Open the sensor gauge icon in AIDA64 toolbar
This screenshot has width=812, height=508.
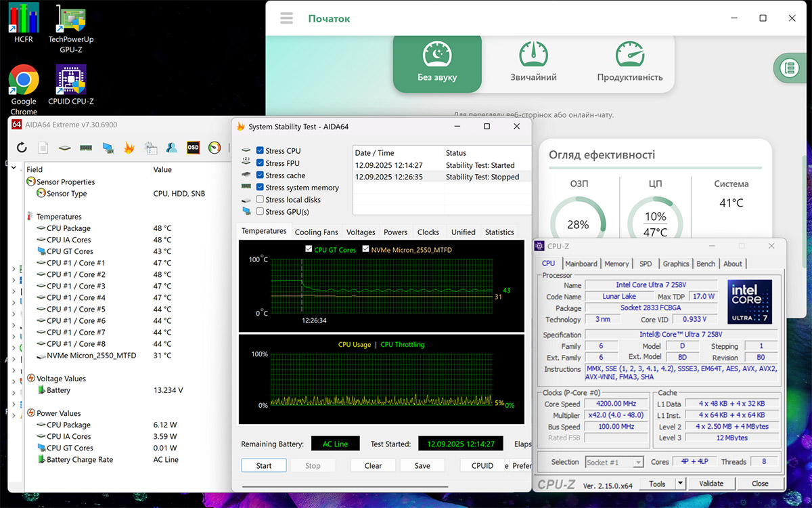coord(215,148)
